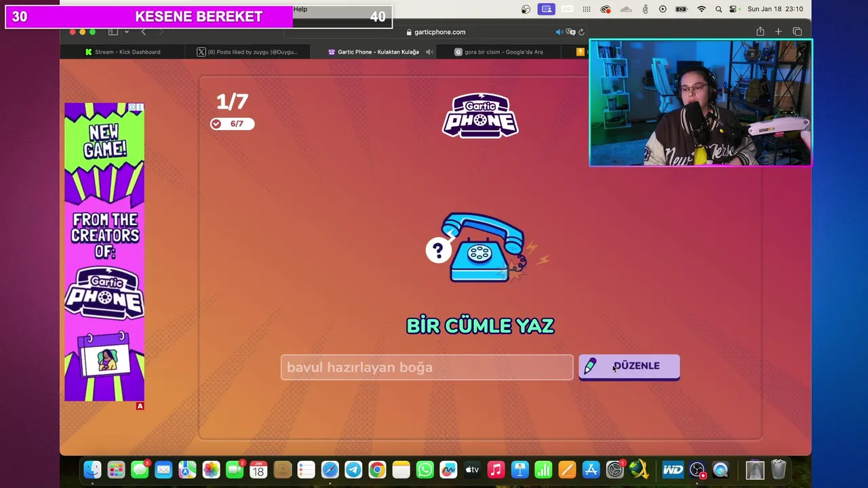The image size is (868, 488).
Task: Click the DÜZENLE edit button
Action: pyautogui.click(x=629, y=367)
